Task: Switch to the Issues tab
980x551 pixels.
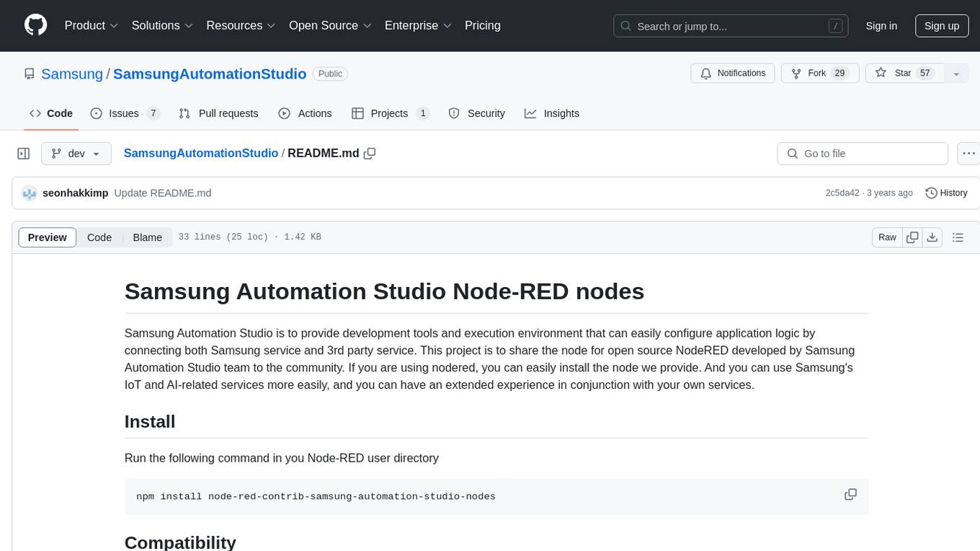Action: pyautogui.click(x=125, y=113)
